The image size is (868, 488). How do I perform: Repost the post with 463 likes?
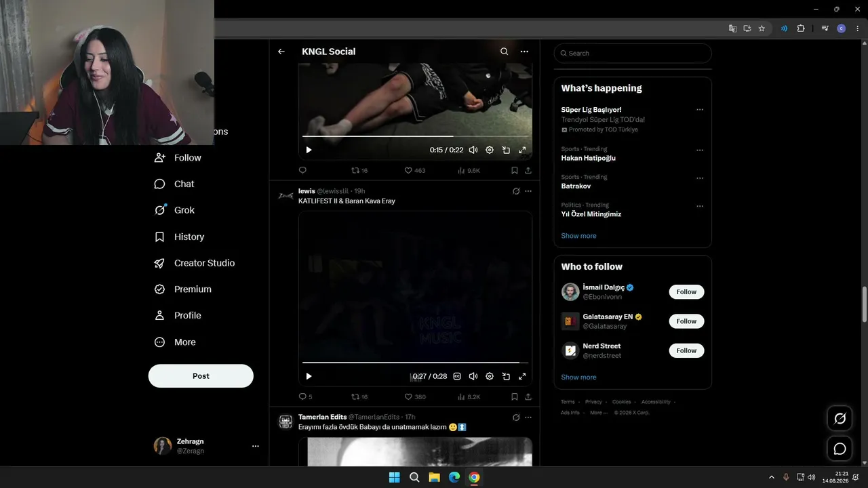359,170
